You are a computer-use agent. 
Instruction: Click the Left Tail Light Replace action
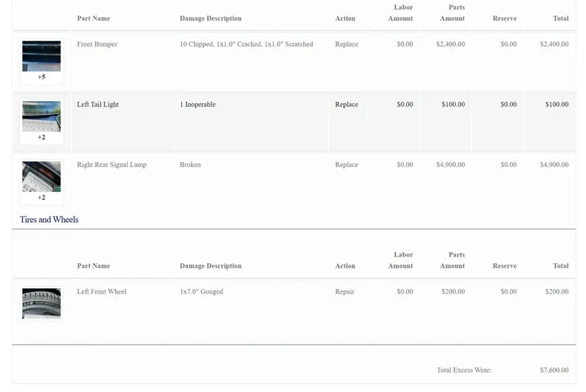[346, 104]
